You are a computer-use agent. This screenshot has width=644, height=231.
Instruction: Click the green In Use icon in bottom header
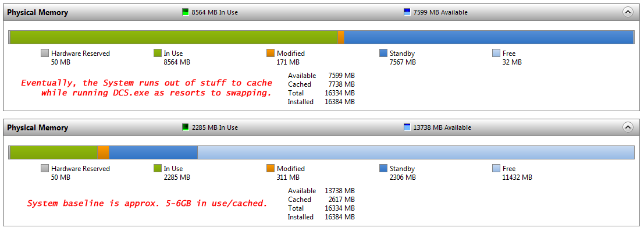(x=185, y=127)
